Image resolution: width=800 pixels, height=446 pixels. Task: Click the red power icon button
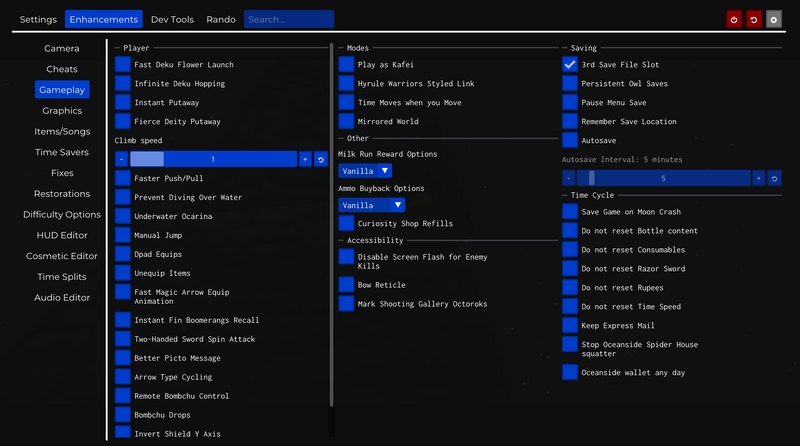coord(734,19)
